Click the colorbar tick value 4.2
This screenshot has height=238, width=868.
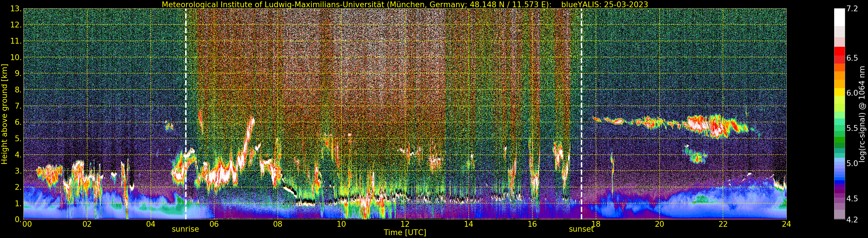[852, 220]
